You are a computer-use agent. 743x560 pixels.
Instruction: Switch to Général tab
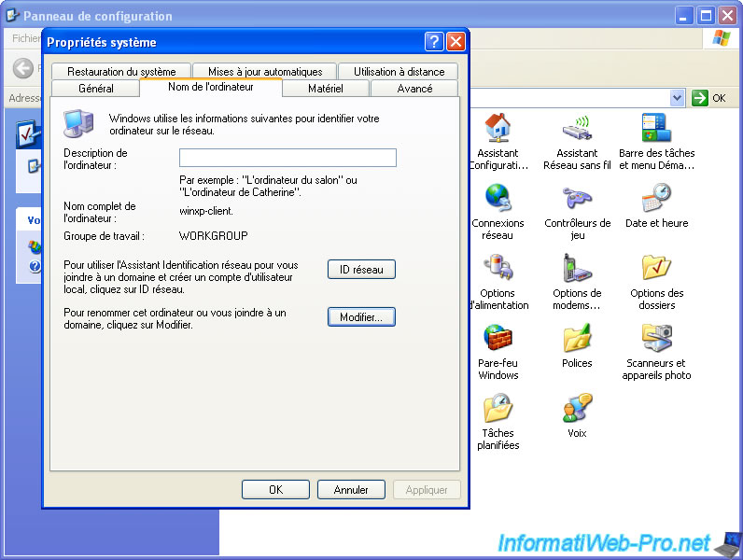[x=96, y=88]
